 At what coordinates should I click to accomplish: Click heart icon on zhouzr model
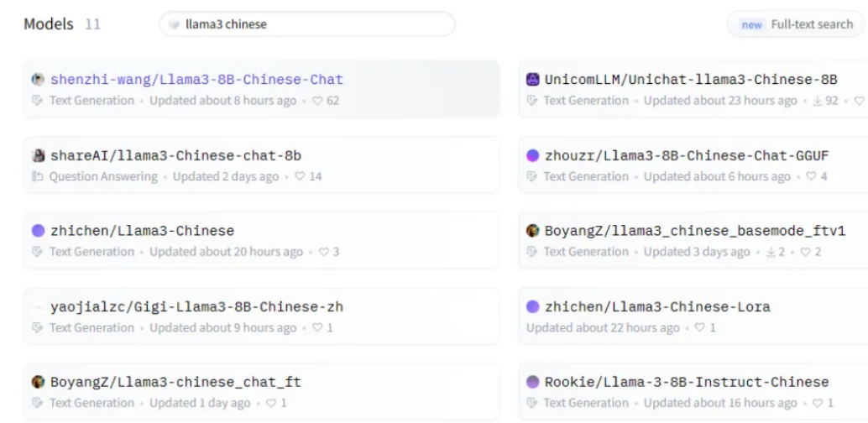click(x=811, y=176)
